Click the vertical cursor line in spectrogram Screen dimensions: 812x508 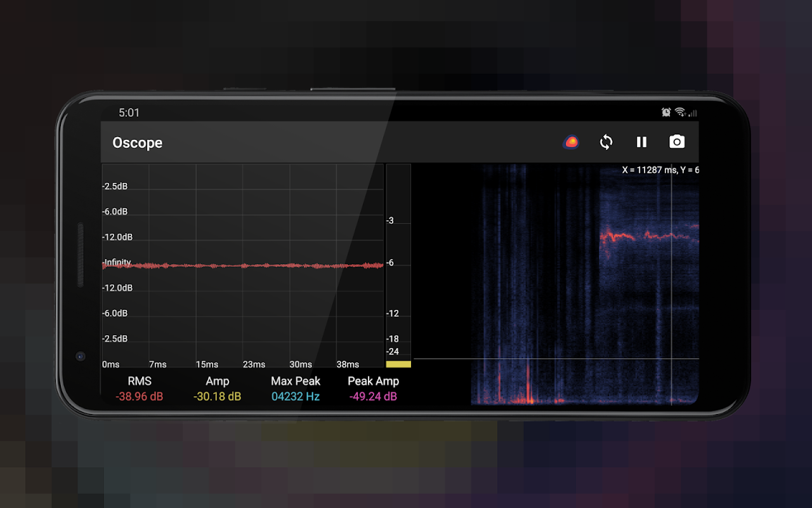(672, 284)
